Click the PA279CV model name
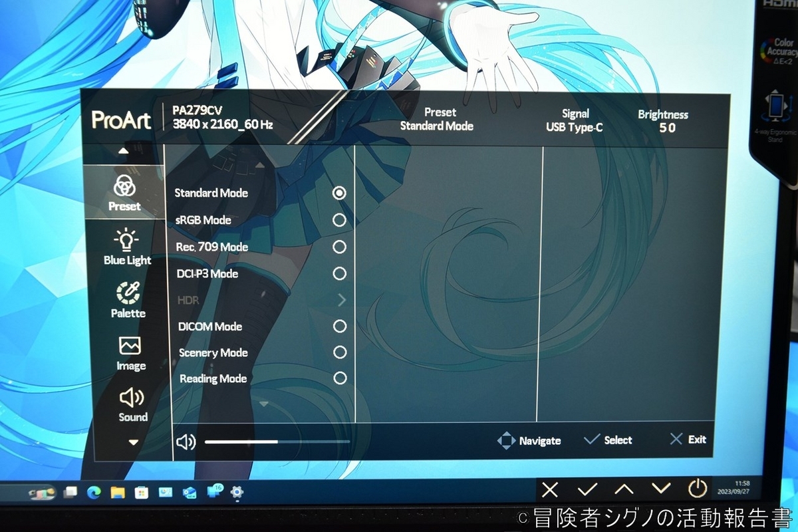This screenshot has width=798, height=532. tap(198, 111)
